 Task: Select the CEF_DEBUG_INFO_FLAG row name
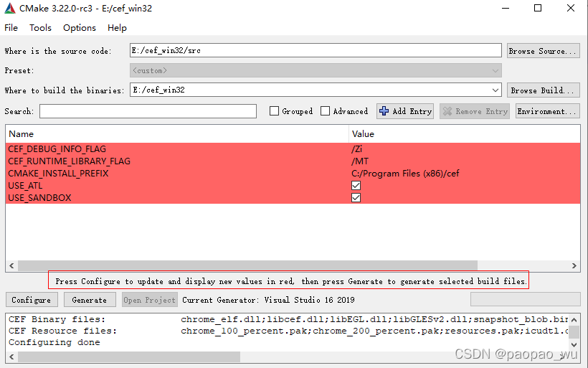click(x=57, y=149)
